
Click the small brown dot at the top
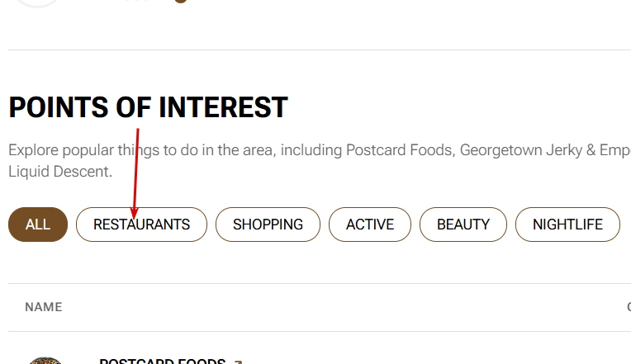[x=180, y=1]
